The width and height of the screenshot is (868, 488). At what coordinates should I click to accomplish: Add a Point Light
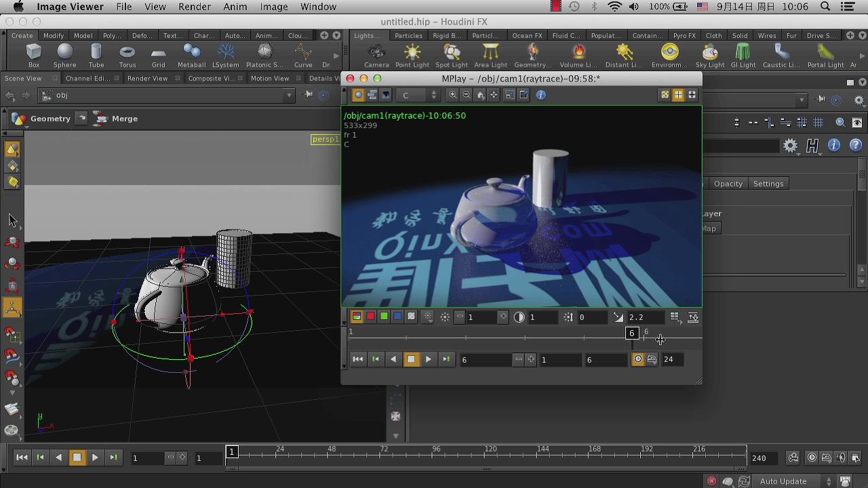[412, 55]
